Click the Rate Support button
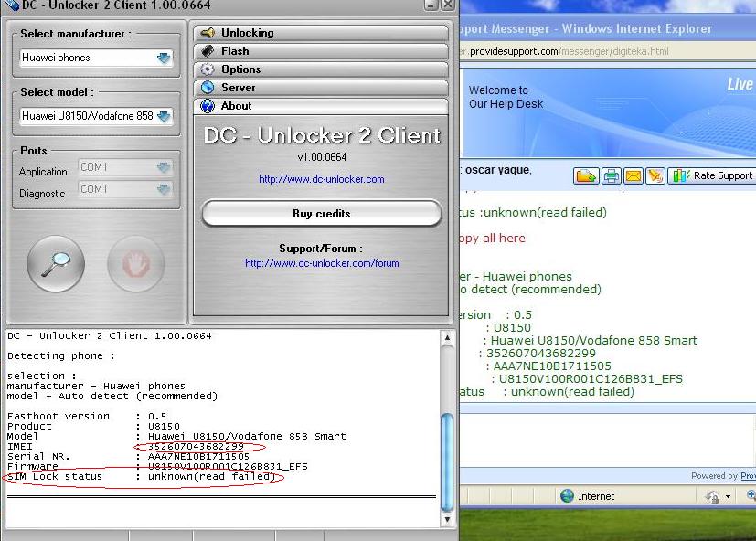The width and height of the screenshot is (756, 541). [713, 175]
